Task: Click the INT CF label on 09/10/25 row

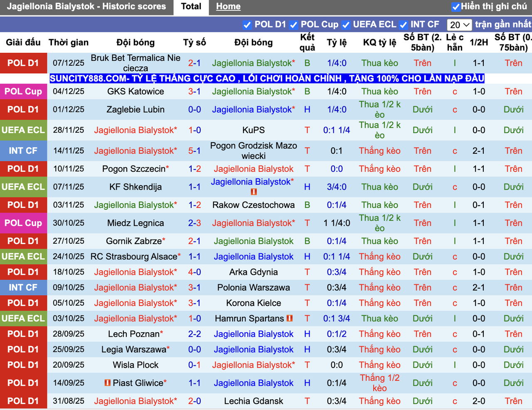Action: (23, 287)
